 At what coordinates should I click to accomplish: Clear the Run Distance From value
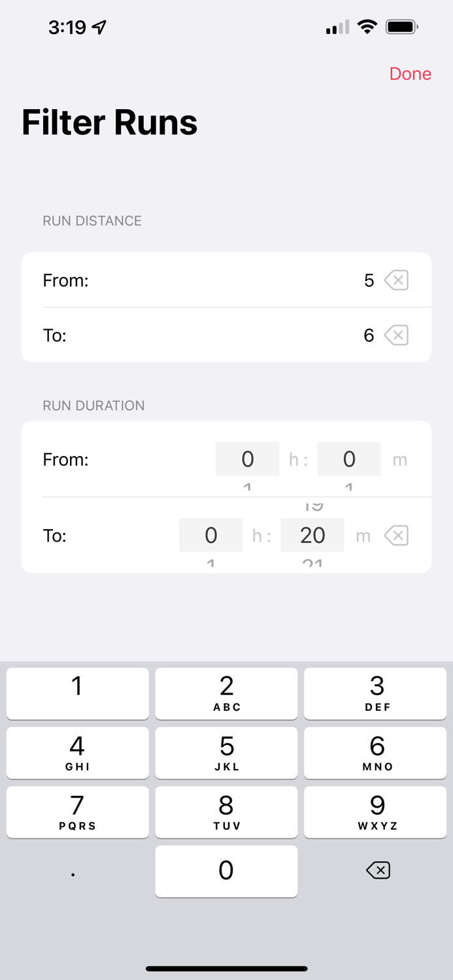(396, 280)
